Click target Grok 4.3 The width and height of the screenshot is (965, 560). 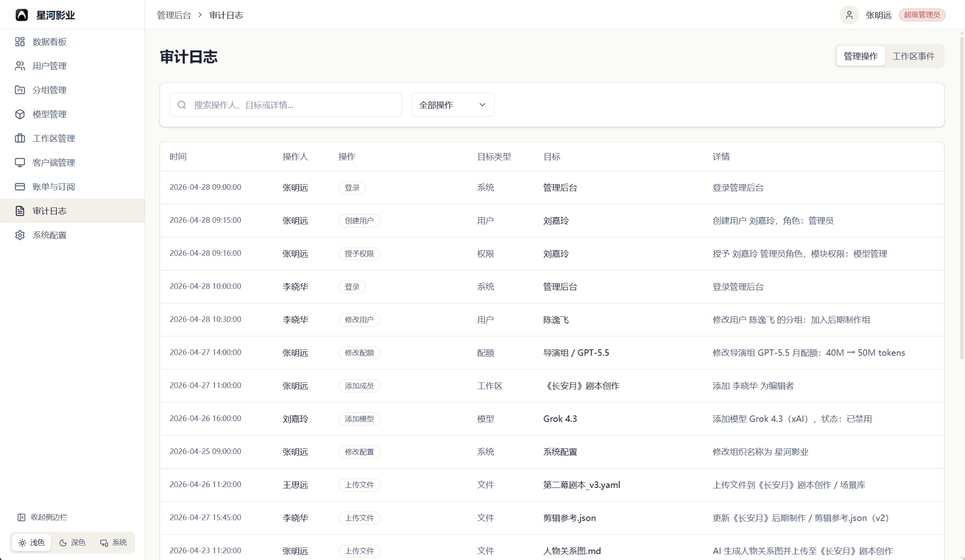[560, 419]
